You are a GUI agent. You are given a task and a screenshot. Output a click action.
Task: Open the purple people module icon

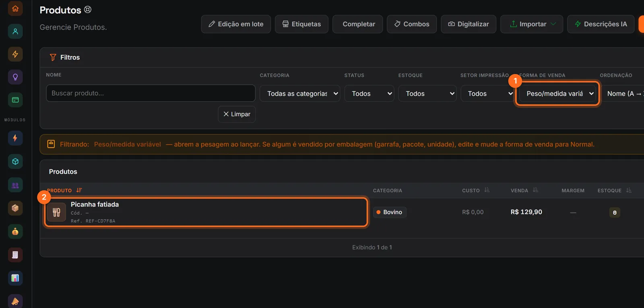(x=15, y=185)
